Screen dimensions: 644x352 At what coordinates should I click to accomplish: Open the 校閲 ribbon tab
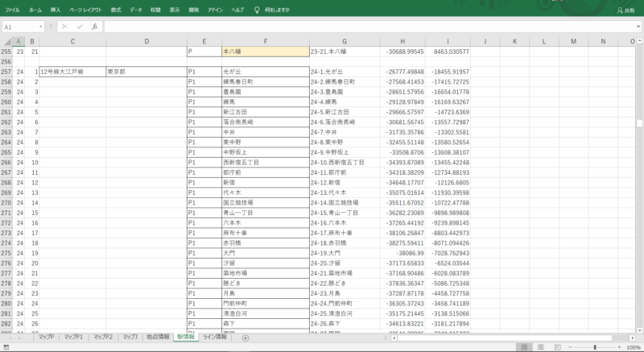155,10
